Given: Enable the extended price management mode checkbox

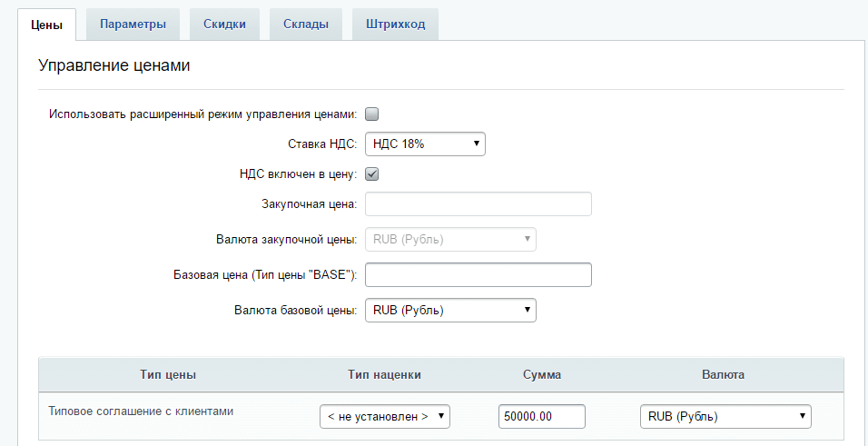Looking at the screenshot, I should pyautogui.click(x=371, y=114).
